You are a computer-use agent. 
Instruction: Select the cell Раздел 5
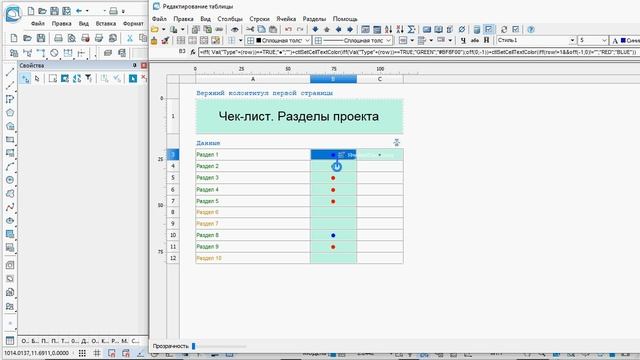[x=253, y=201]
